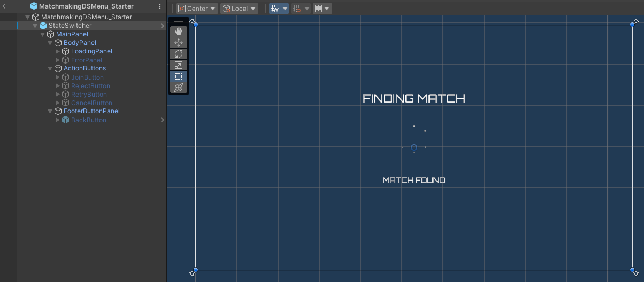Open the StateSwitcher prefab via right chevron
Image resolution: width=644 pixels, height=282 pixels.
tap(162, 26)
